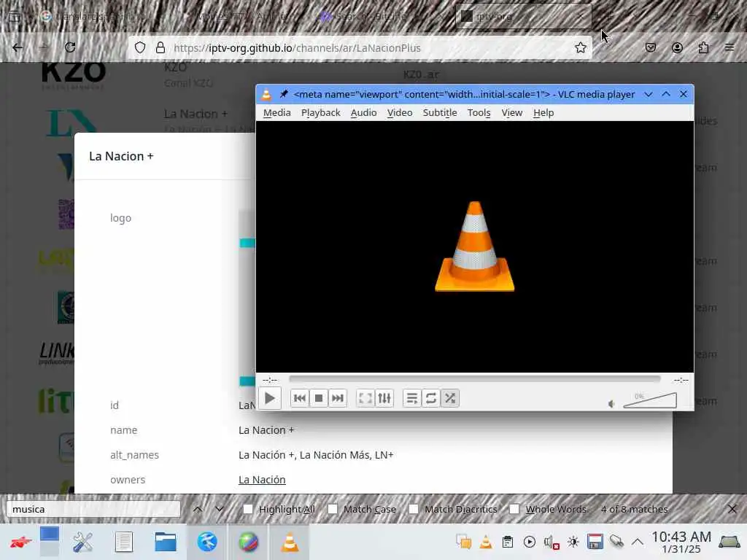Open system settings tools taskbar icon

coord(83,542)
